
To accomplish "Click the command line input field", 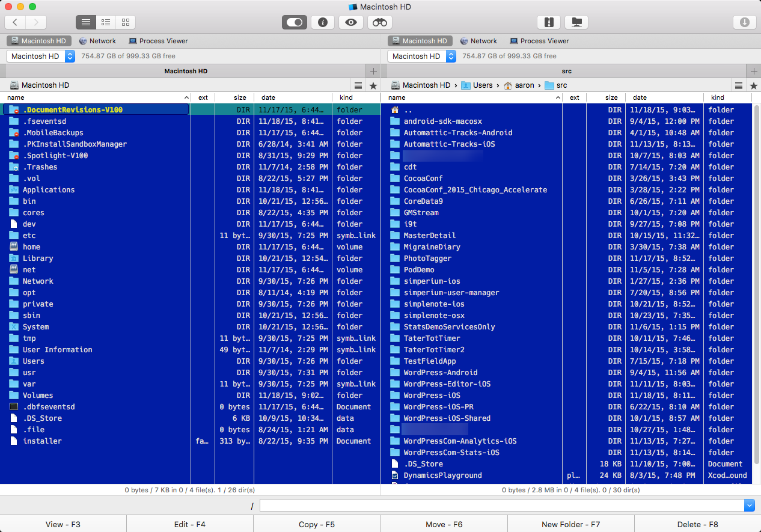I will tap(501, 506).
